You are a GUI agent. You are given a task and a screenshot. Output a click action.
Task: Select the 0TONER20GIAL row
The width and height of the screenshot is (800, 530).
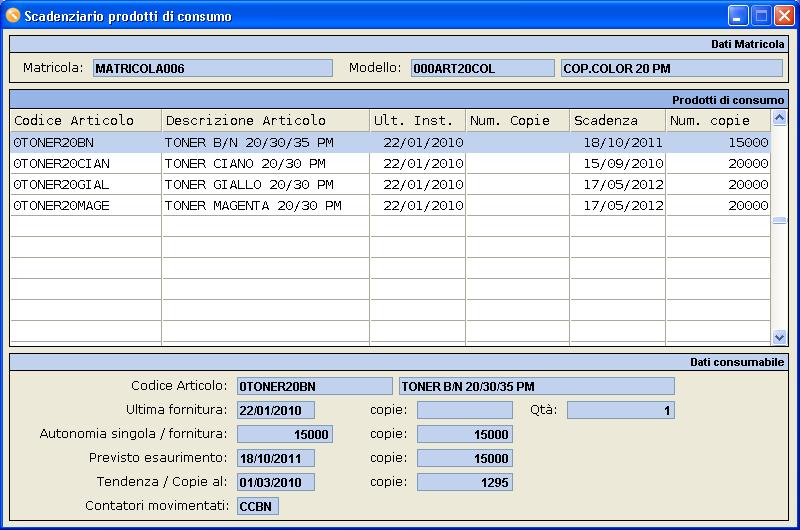pos(390,184)
